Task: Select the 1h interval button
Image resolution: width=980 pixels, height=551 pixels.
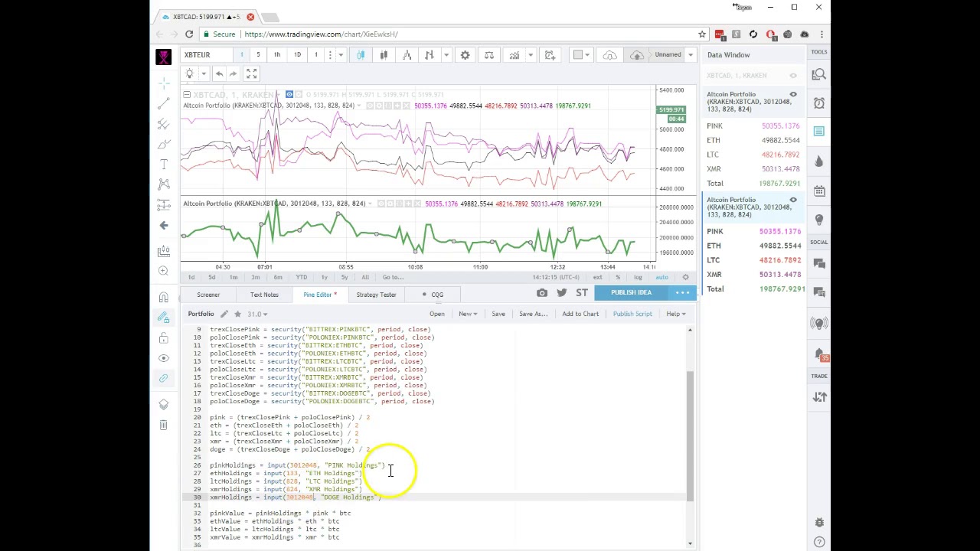Action: 277,55
